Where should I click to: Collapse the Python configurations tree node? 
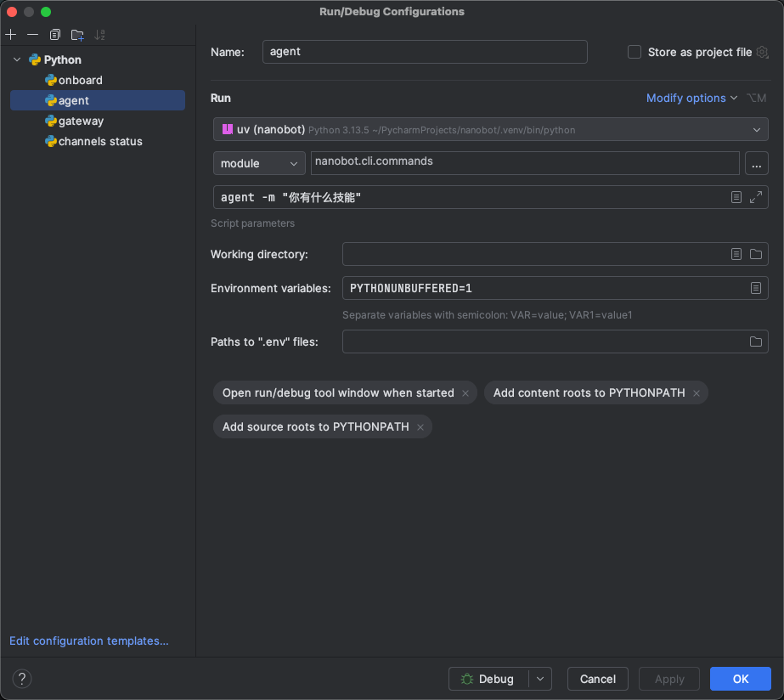17,59
